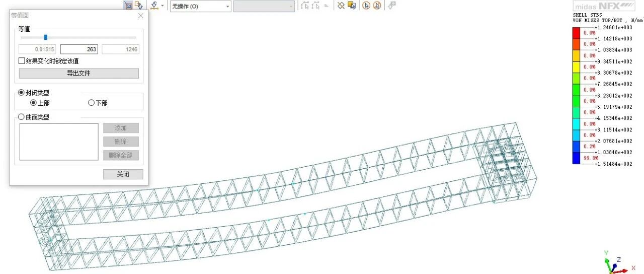The image size is (644, 274).
Task: Click the 删除 button
Action: pyautogui.click(x=121, y=142)
